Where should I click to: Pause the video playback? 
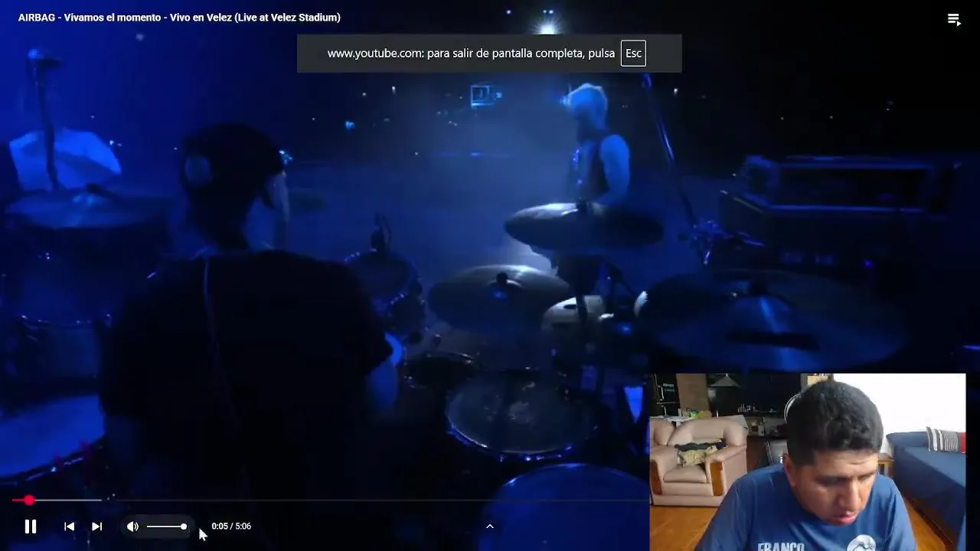pyautogui.click(x=31, y=527)
